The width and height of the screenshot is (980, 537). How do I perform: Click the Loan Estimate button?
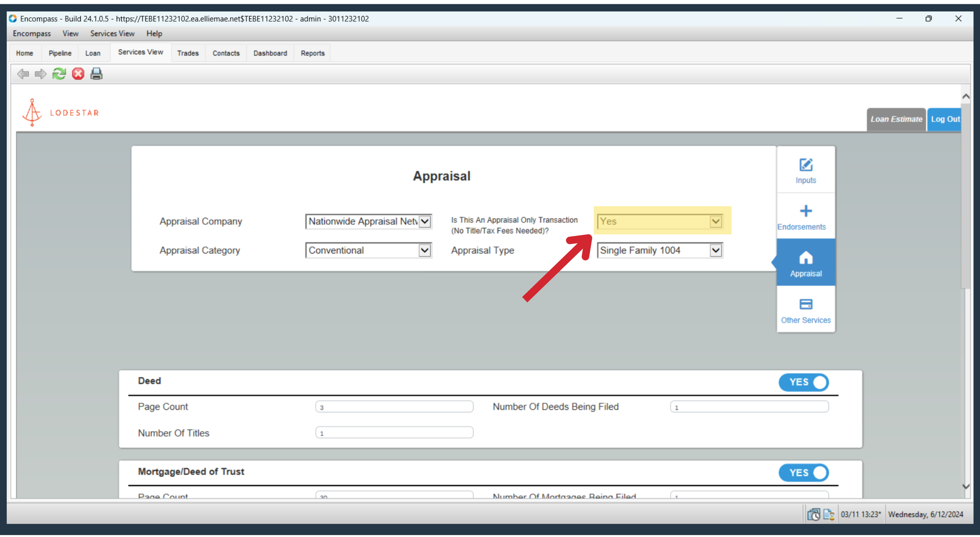point(896,120)
